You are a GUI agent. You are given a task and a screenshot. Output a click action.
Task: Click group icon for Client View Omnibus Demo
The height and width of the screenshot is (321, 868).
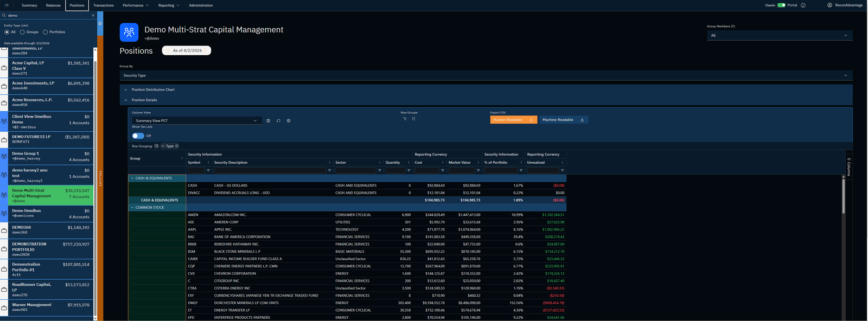point(4,121)
